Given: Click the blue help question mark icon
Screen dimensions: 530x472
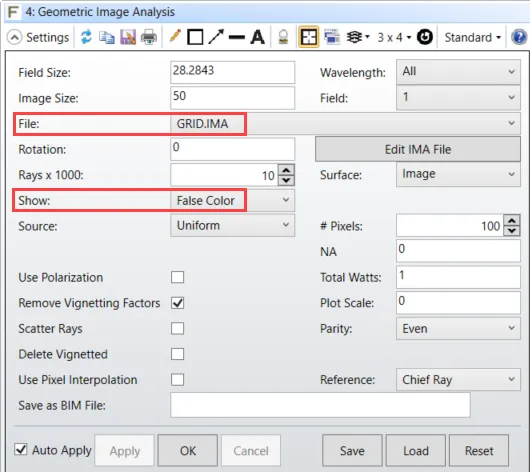Looking at the screenshot, I should [519, 37].
